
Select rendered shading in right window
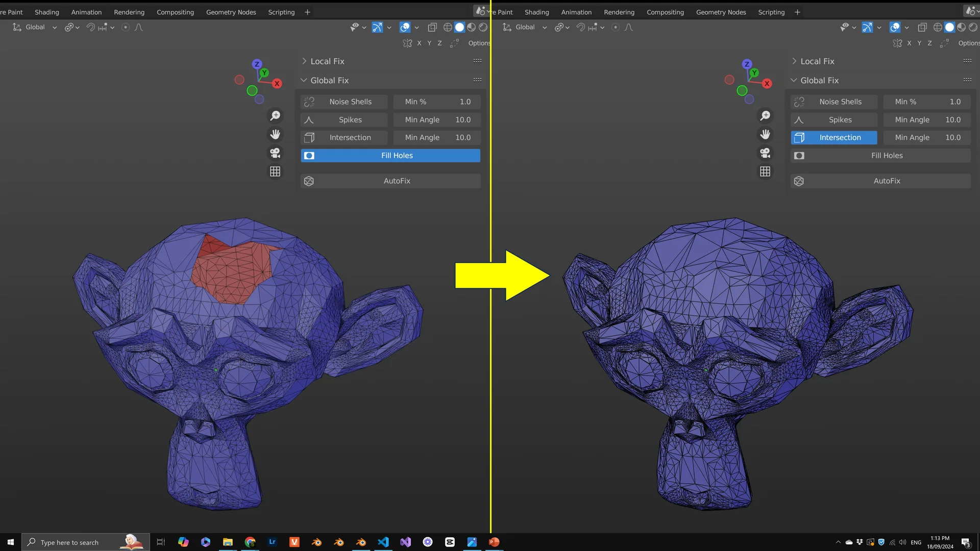[973, 28]
